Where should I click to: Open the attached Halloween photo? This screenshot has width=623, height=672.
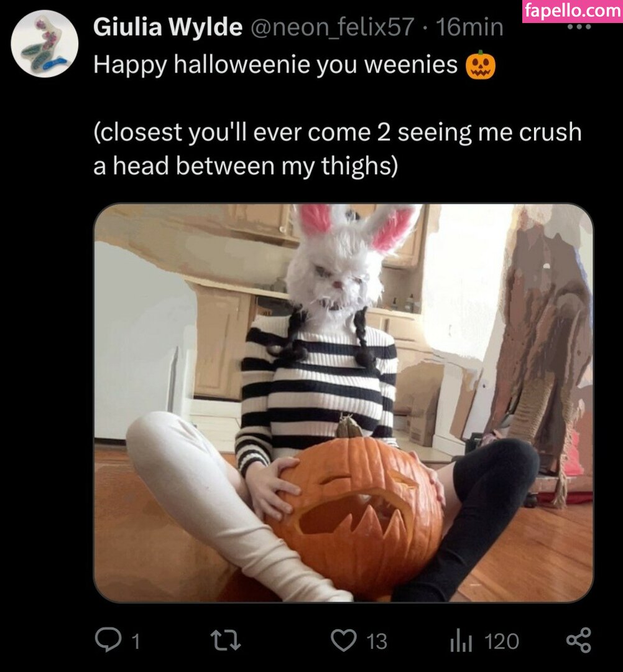pyautogui.click(x=343, y=403)
